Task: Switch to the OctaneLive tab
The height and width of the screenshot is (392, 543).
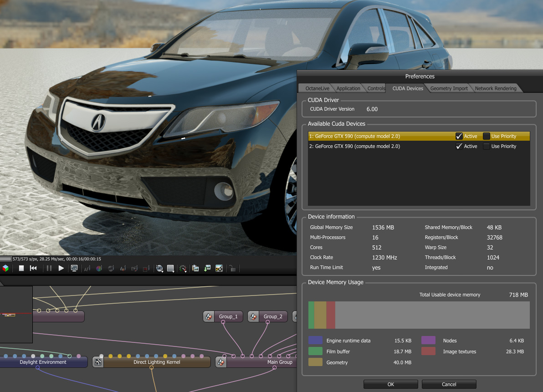Action: tap(317, 88)
